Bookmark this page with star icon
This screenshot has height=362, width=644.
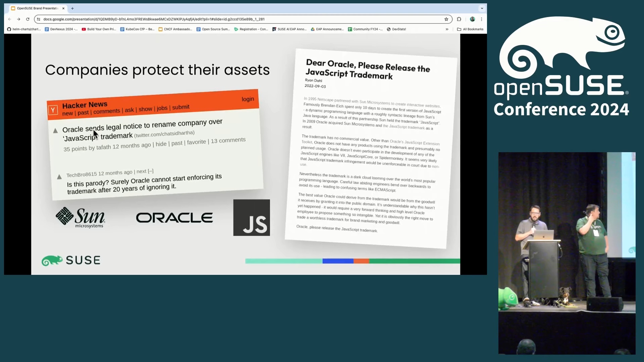click(446, 19)
